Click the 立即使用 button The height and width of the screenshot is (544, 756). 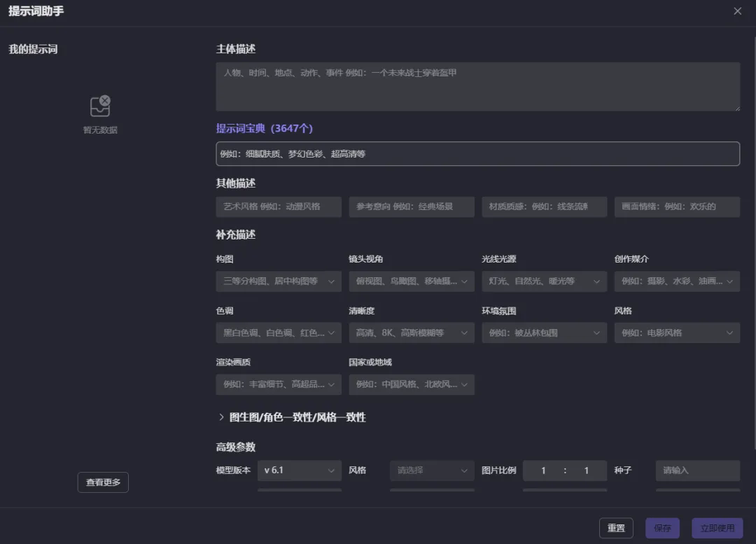(x=717, y=528)
